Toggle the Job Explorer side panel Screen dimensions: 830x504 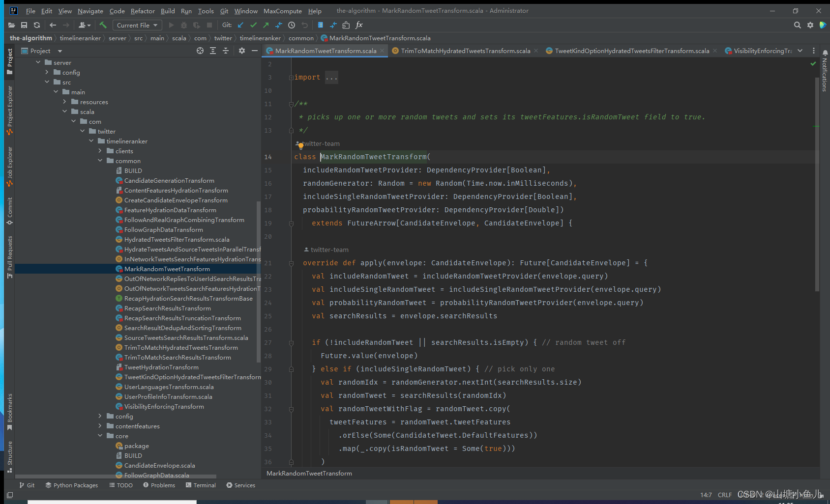[10, 167]
